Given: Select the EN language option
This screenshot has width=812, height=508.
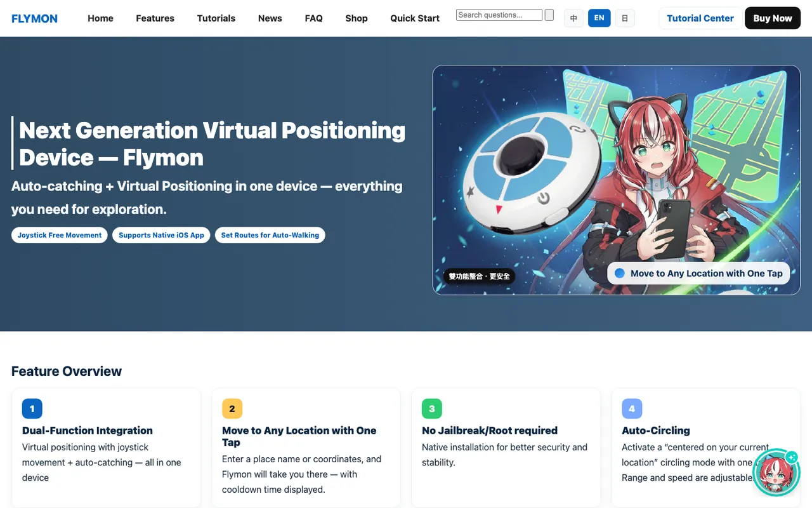Looking at the screenshot, I should [x=599, y=18].
